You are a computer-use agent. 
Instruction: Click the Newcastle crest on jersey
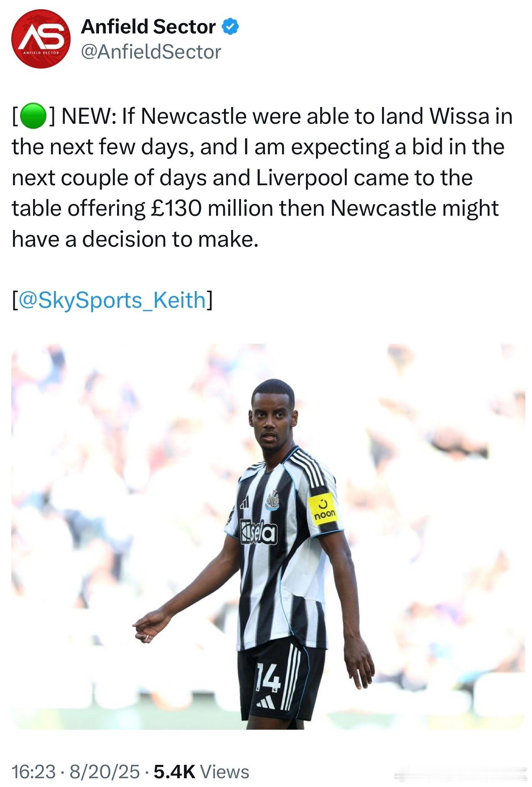tap(272, 500)
